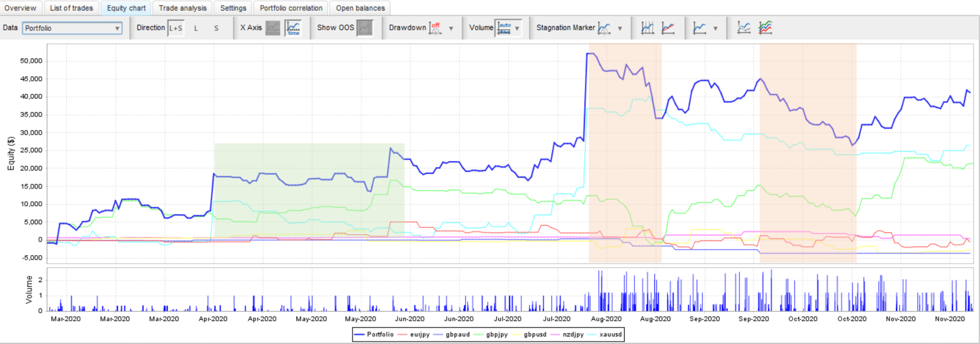Click the X Axis trades-based icon
This screenshot has height=344, width=980.
pos(273,28)
